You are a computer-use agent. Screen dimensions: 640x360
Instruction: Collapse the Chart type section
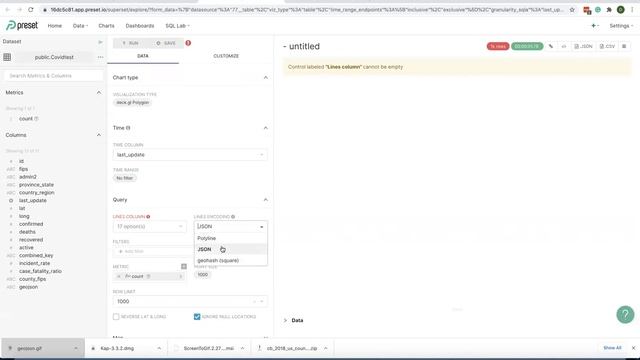[266, 78]
